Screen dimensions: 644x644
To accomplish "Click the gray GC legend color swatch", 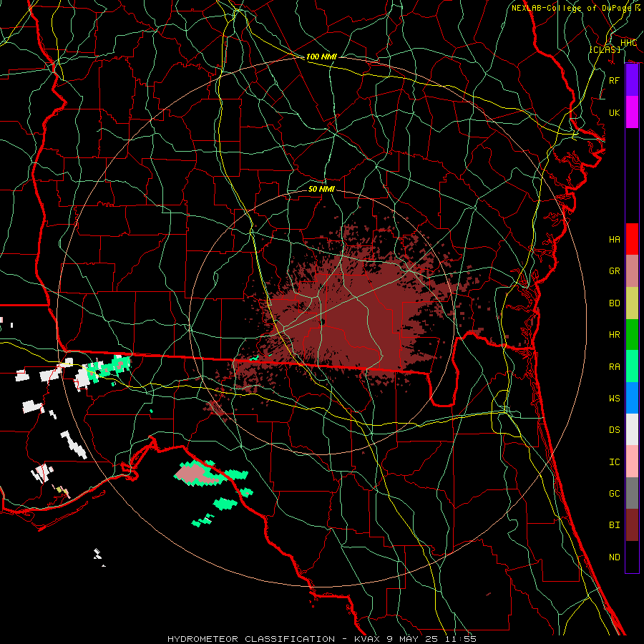I will point(632,493).
